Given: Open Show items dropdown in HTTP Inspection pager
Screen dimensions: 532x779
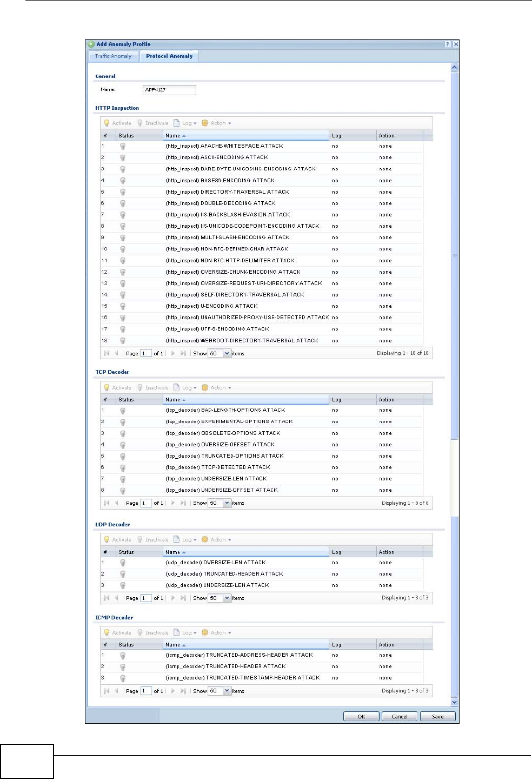Looking at the screenshot, I should pyautogui.click(x=227, y=354).
